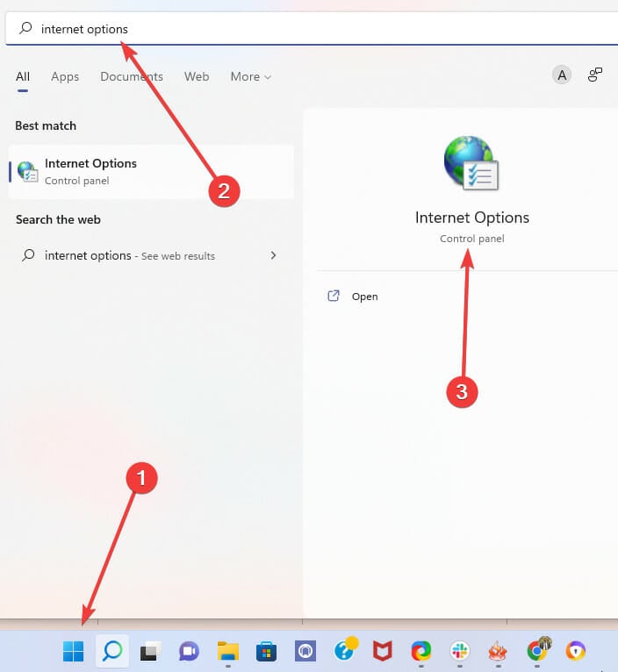Open File Explorer from the taskbar
Viewport: 618px width, 672px height.
tap(227, 651)
